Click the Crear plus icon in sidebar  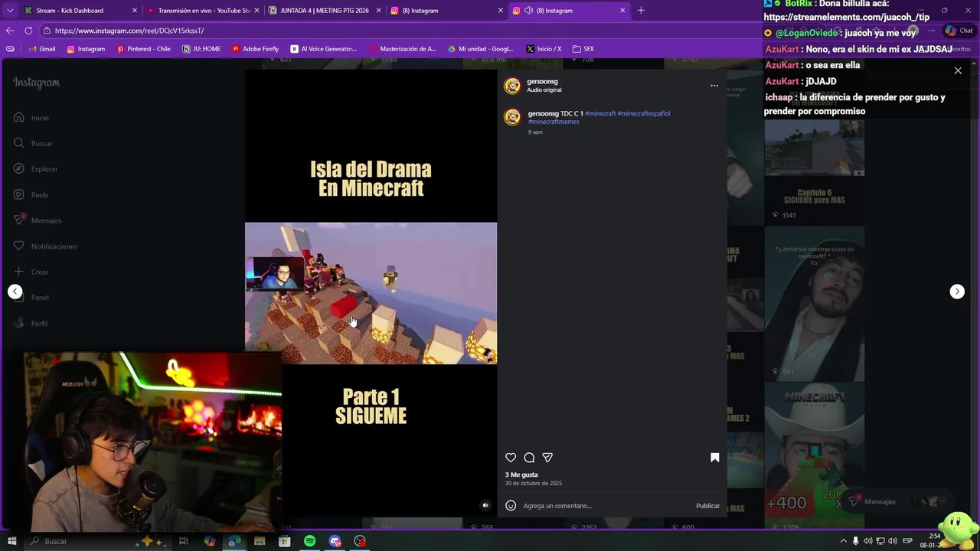coord(19,272)
